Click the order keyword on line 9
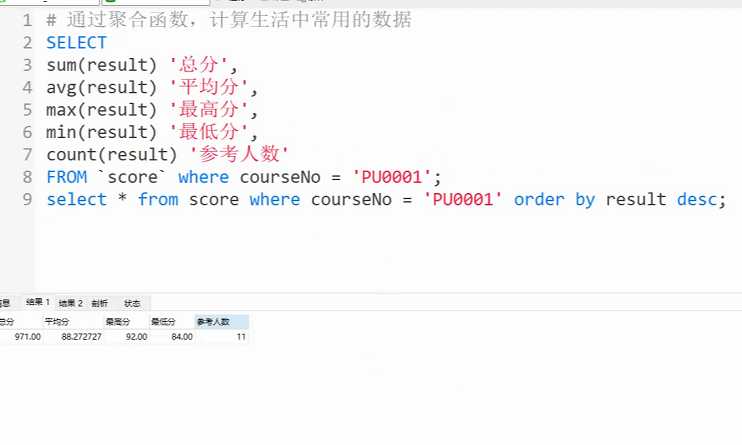Screen dimensions: 742x445 [x=539, y=199]
